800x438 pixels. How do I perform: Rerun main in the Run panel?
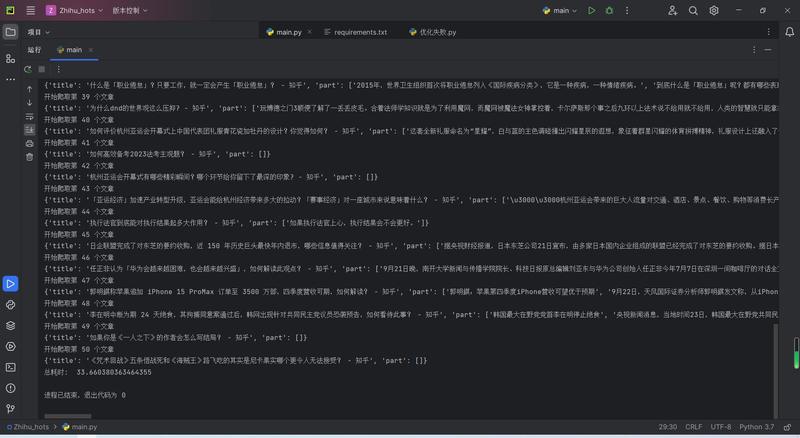coord(28,69)
